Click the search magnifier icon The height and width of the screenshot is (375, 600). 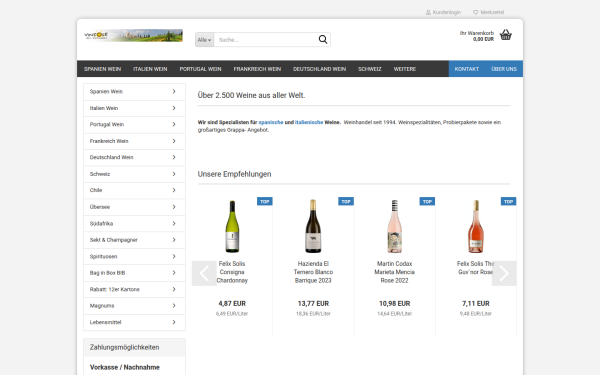click(x=323, y=39)
